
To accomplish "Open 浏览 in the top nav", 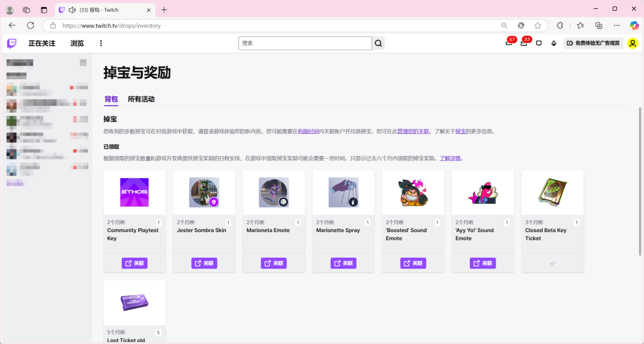I will (77, 43).
